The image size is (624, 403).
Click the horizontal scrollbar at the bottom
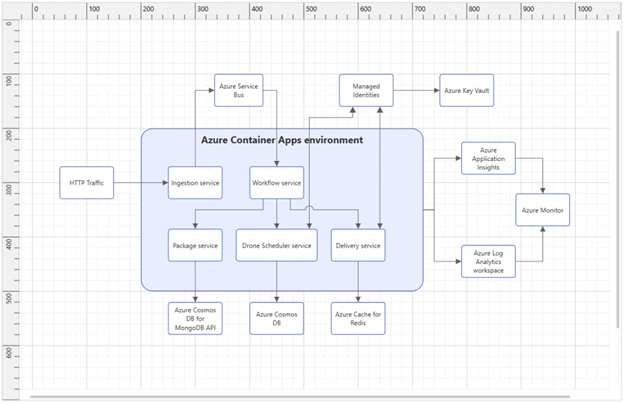tap(300, 396)
